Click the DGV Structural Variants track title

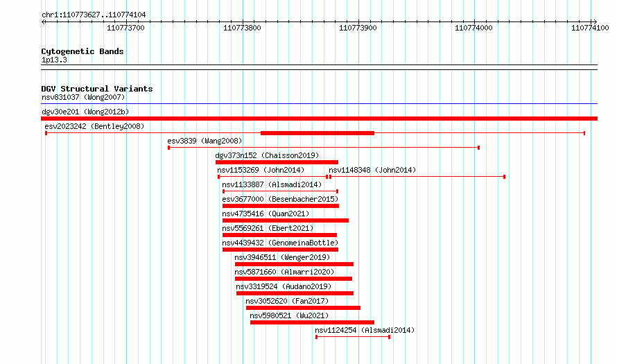pos(97,89)
